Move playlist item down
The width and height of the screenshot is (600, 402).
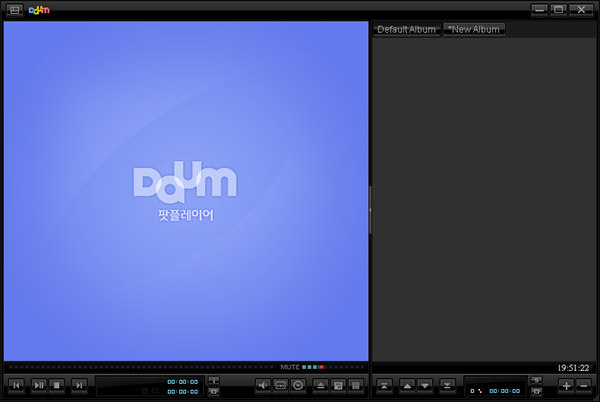425,386
